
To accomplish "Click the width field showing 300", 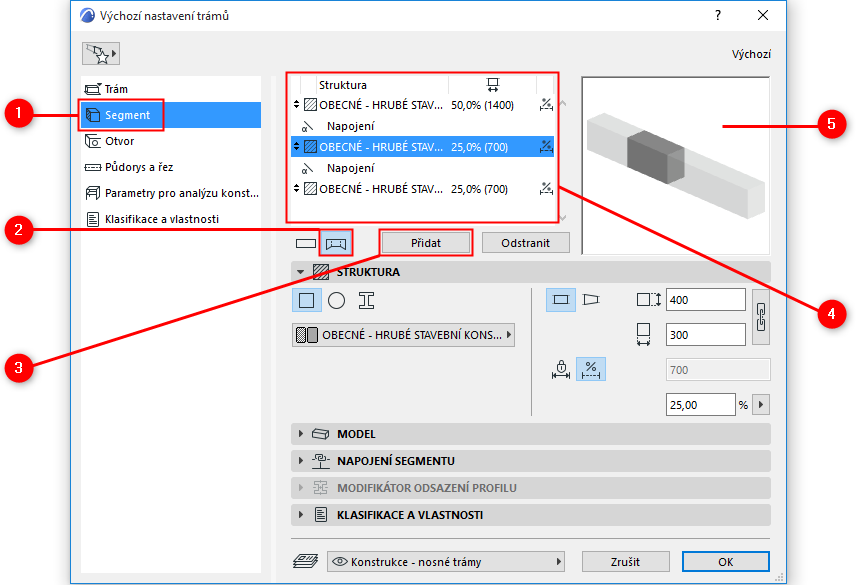I will (705, 335).
